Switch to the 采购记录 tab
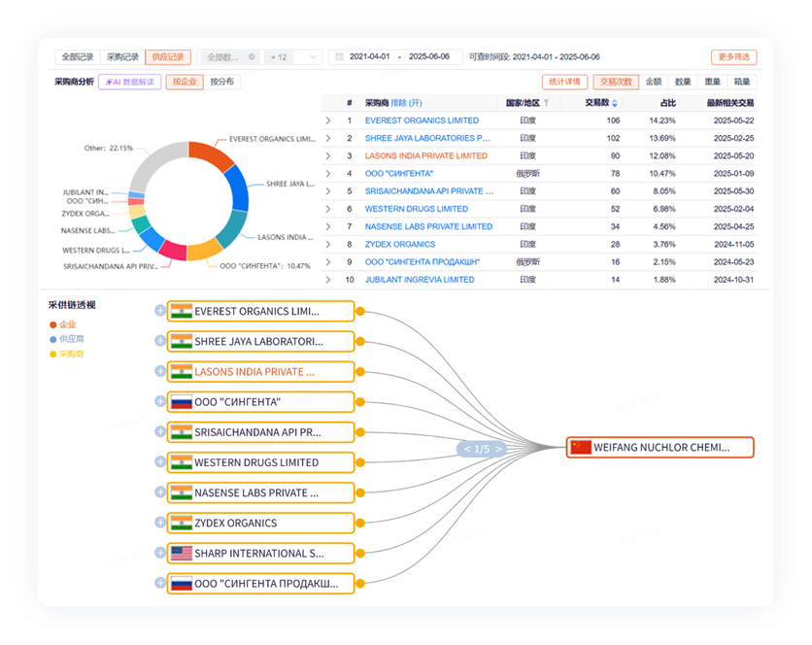 [122, 57]
